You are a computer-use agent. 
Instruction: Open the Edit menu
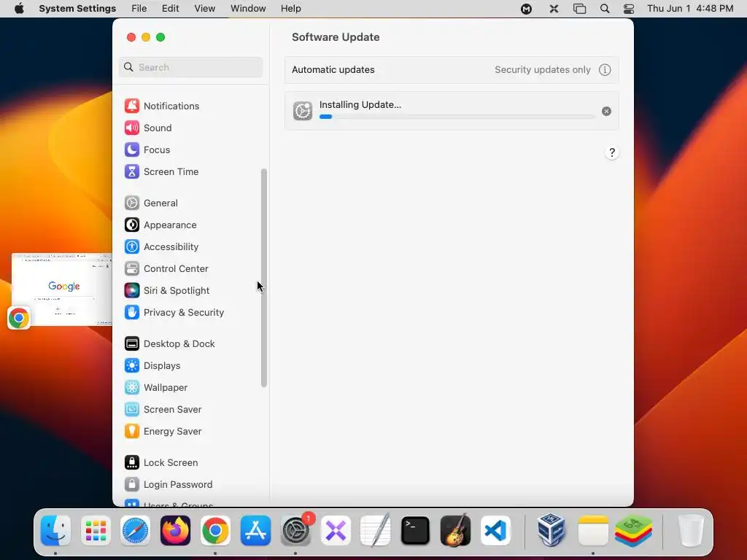[170, 9]
